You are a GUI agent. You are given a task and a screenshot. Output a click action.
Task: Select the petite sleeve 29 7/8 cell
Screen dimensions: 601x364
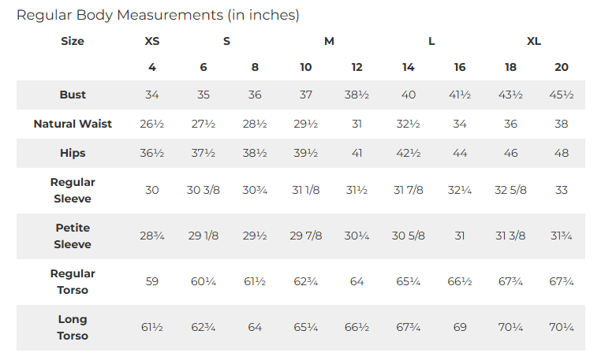[x=306, y=236]
